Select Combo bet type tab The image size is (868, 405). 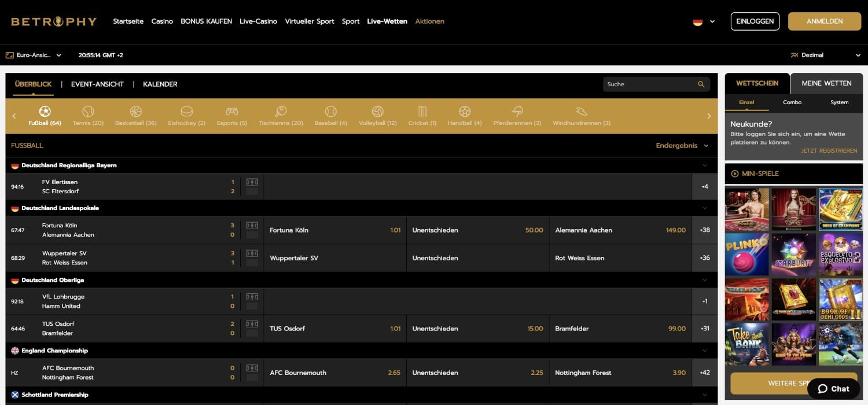[792, 102]
